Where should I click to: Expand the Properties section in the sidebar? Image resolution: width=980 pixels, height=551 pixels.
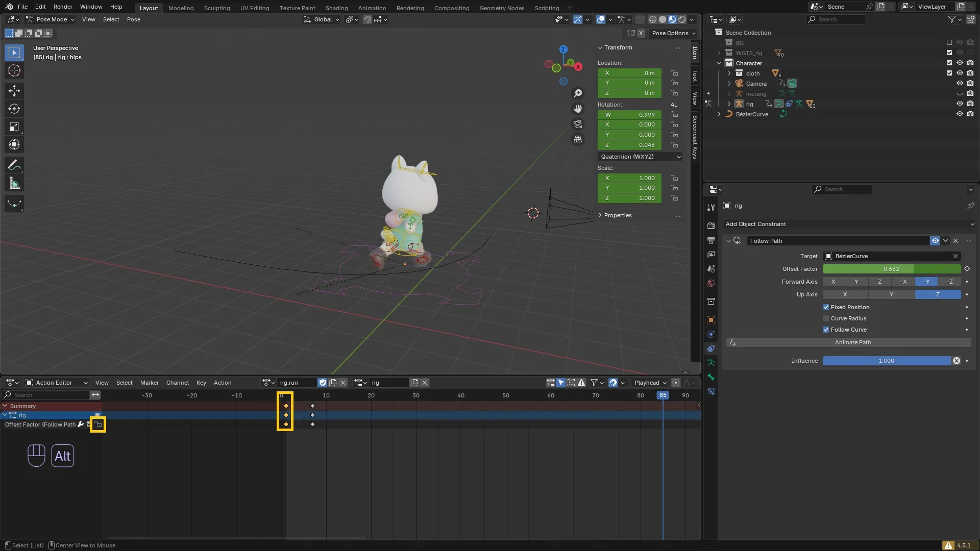618,215
